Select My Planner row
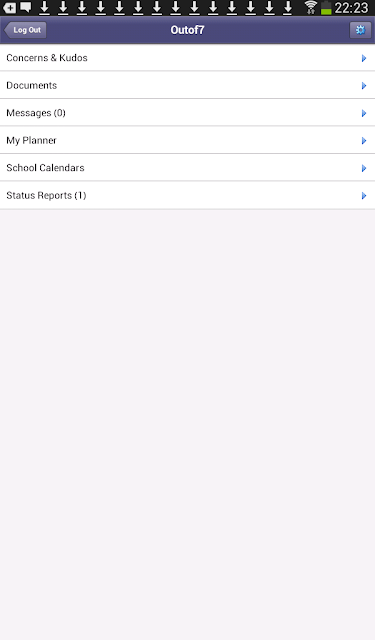 pos(187,140)
